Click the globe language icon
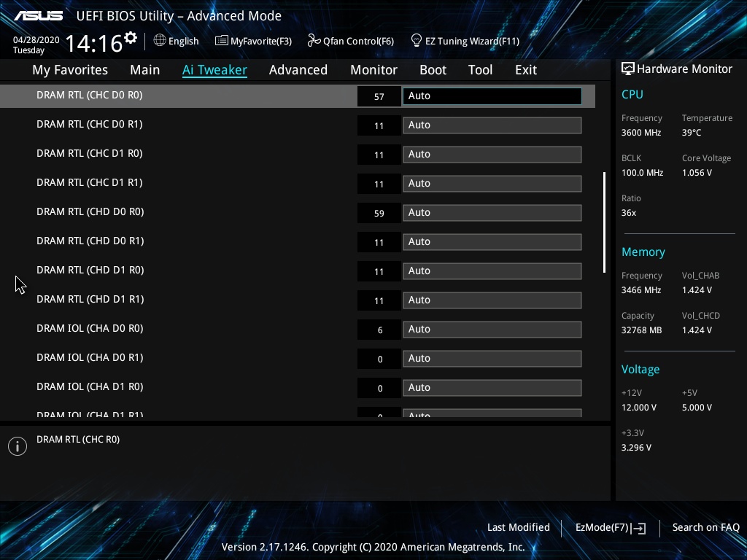The width and height of the screenshot is (747, 560). coord(160,41)
